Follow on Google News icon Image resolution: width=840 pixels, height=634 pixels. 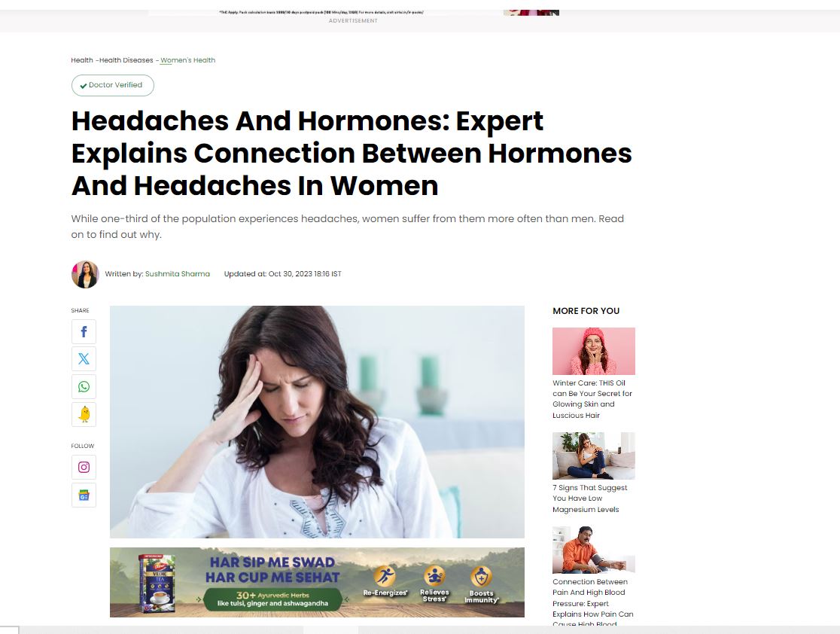pos(84,495)
